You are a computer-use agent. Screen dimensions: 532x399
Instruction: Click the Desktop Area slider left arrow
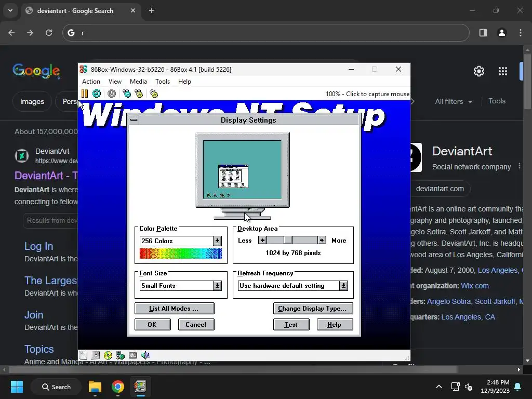pos(262,240)
